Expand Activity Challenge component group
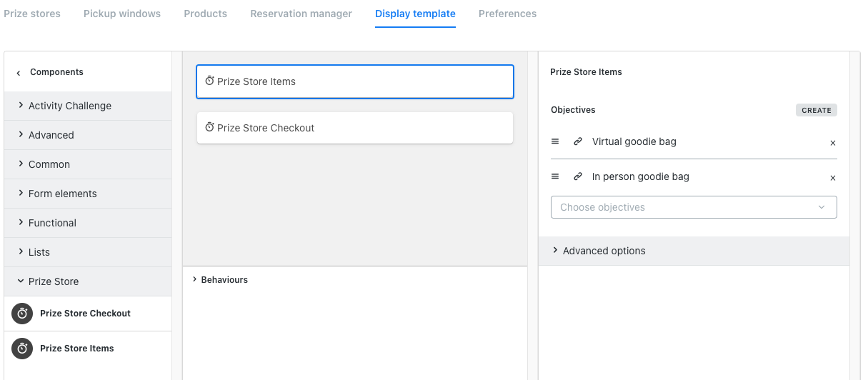 [69, 106]
